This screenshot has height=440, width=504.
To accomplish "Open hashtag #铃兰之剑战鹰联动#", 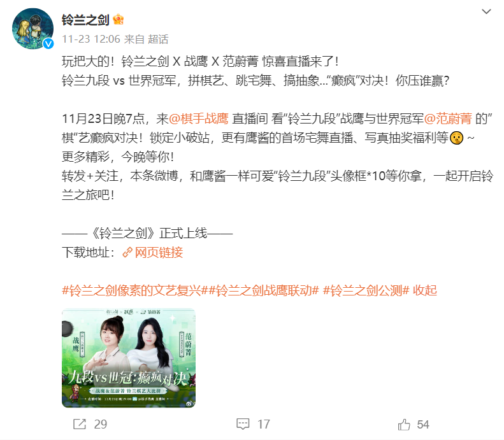I will [264, 290].
